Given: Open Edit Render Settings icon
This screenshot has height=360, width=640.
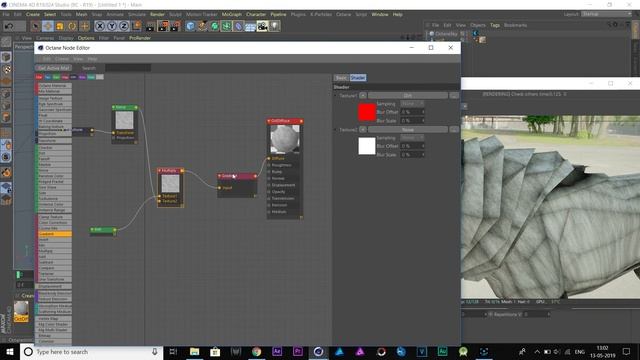Looking at the screenshot, I should tap(176, 27).
